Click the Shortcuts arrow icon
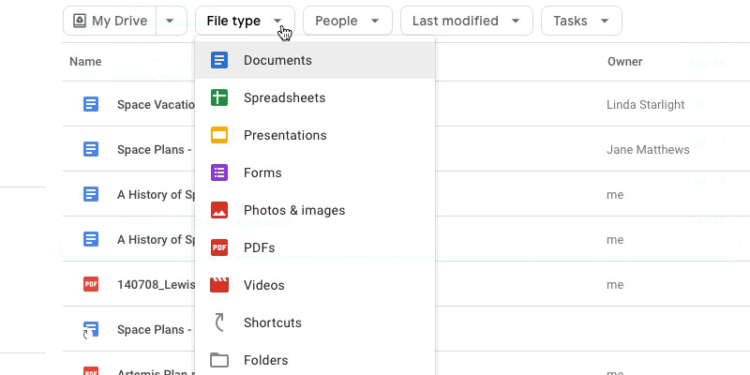The image size is (750, 375). click(x=219, y=322)
